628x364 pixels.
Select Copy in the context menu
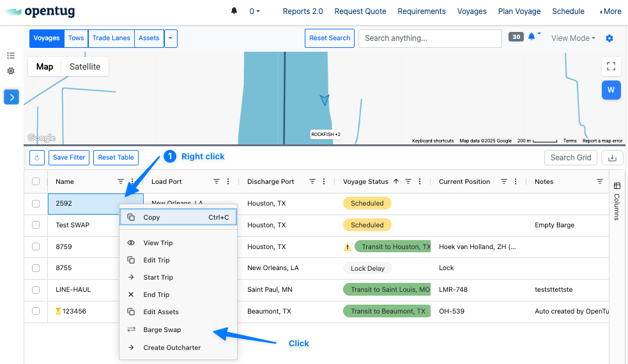point(178,217)
